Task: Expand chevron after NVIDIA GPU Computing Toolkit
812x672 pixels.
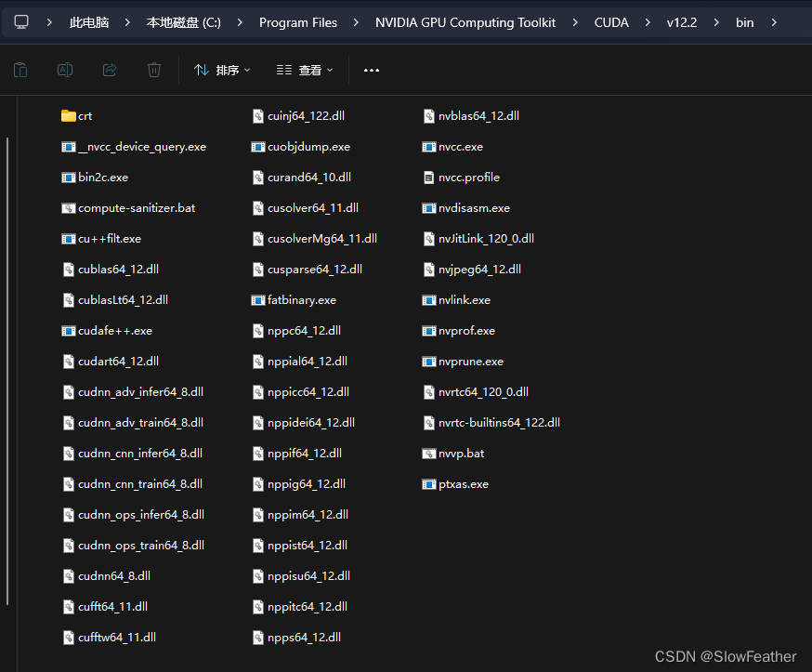Action: coord(575,22)
